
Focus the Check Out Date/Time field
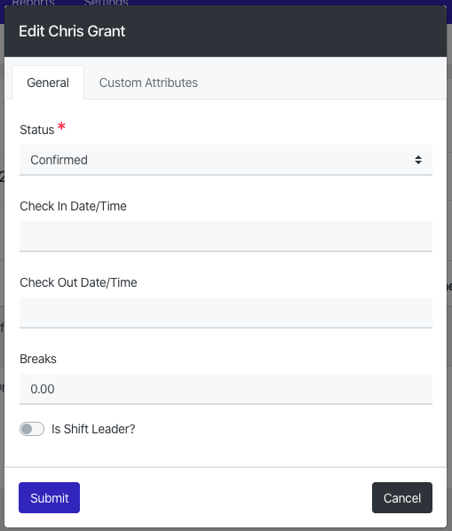(226, 313)
